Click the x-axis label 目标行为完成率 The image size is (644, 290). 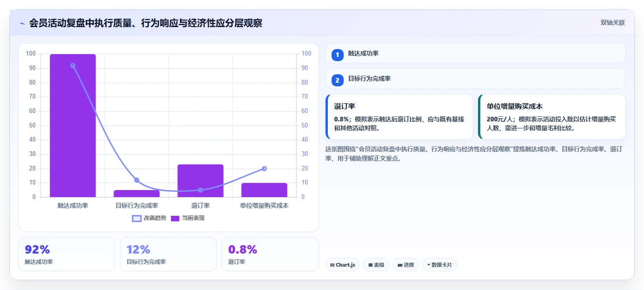[137, 205]
